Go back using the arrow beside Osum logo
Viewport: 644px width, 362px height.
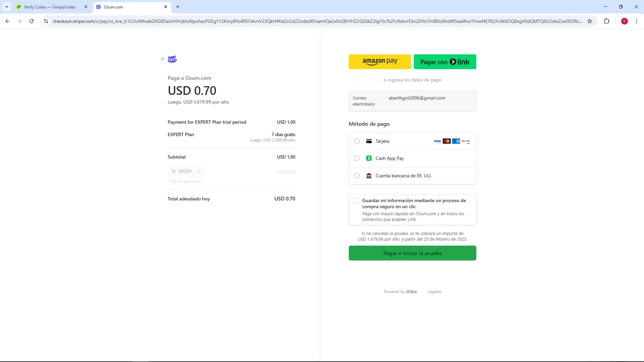coord(163,59)
